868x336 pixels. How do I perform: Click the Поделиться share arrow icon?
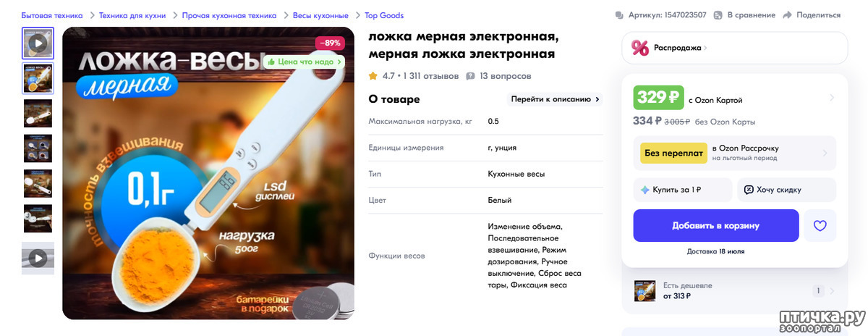788,15
